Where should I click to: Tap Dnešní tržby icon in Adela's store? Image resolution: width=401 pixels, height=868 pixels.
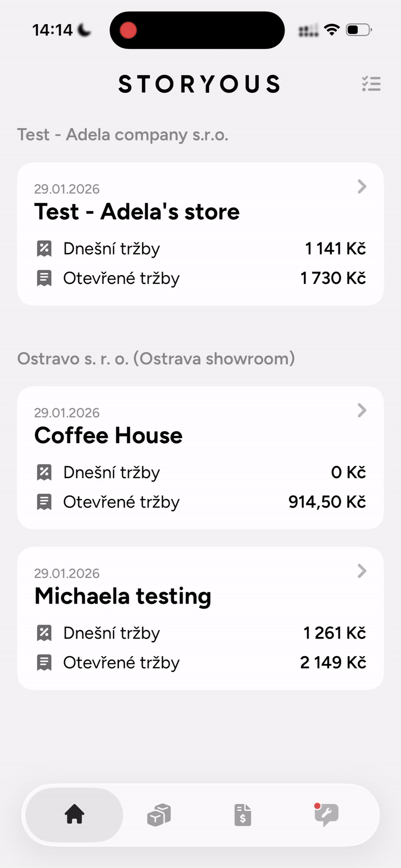point(45,248)
